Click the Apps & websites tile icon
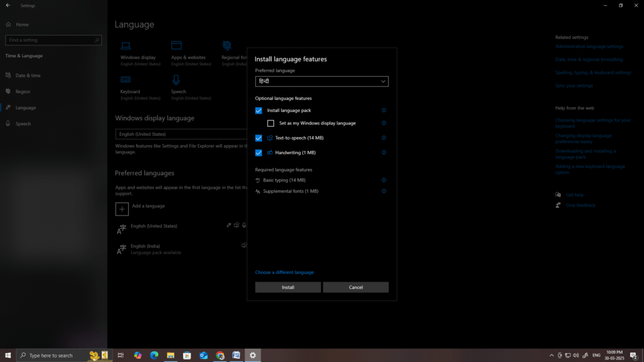The width and height of the screenshot is (644, 362). click(176, 45)
